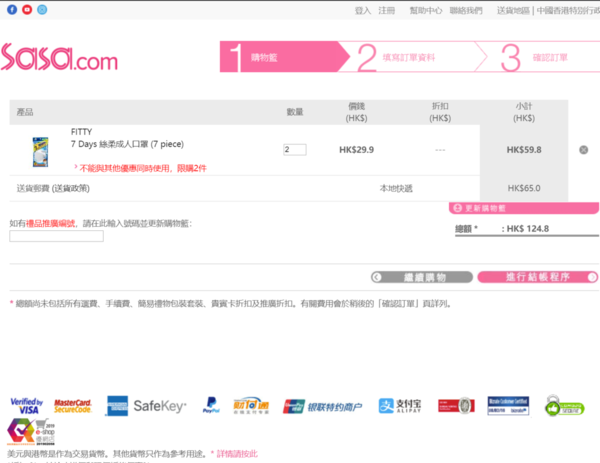The width and height of the screenshot is (600, 463).
Task: Click the Tenpay (財付通) logo
Action: [x=251, y=406]
